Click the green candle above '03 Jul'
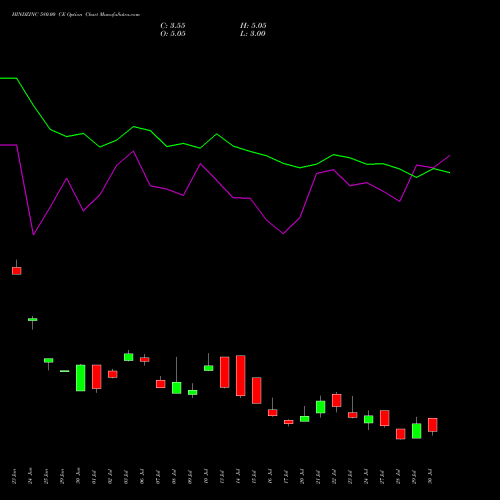Image resolution: width=500 pixels, height=500 pixels. [x=129, y=357]
